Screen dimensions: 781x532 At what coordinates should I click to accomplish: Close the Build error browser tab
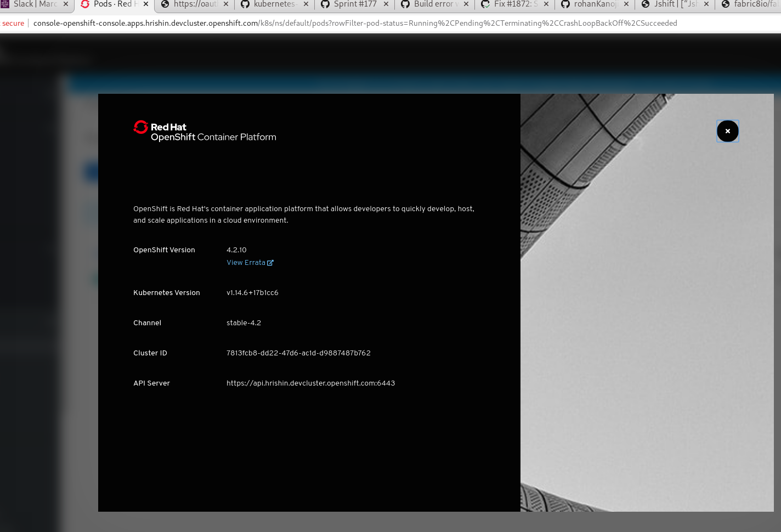[466, 4]
